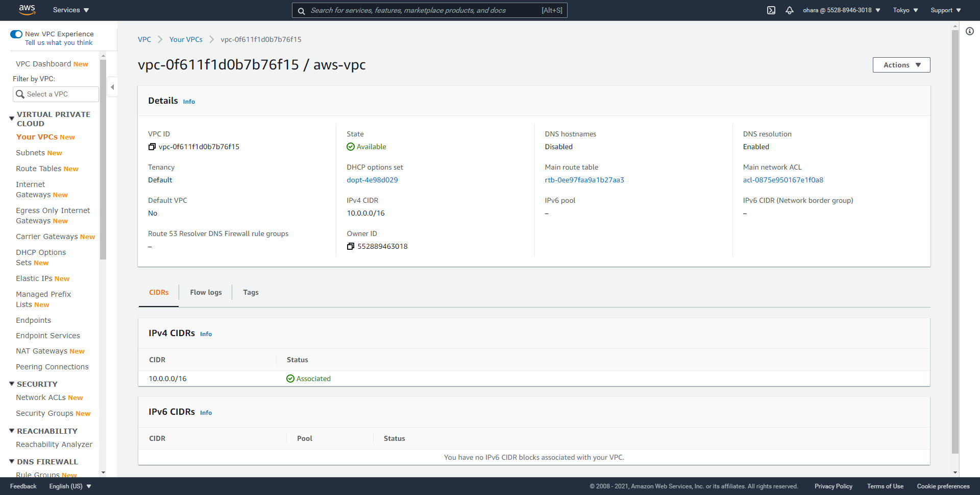Image resolution: width=980 pixels, height=495 pixels.
Task: Collapse the DNS Firewall section
Action: [12, 461]
